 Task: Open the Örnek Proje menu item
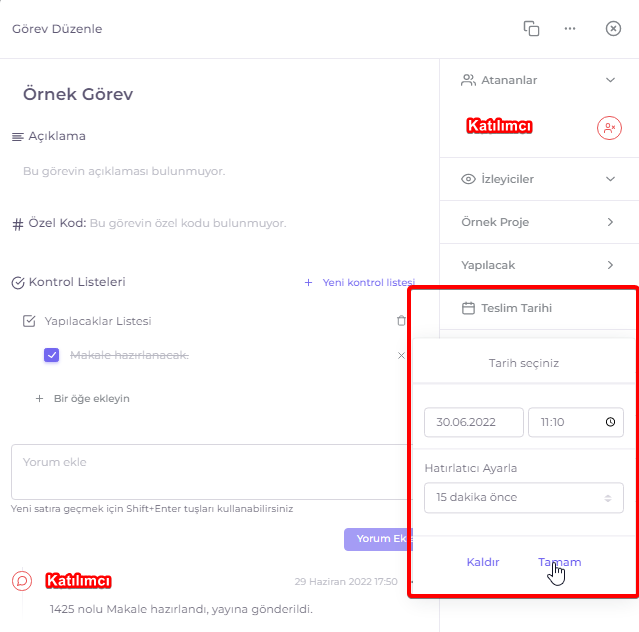[539, 222]
